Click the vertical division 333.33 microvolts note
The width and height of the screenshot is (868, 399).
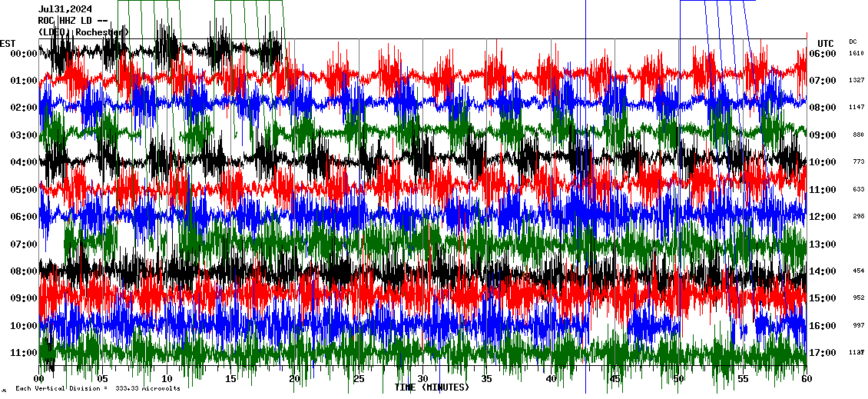click(98, 388)
